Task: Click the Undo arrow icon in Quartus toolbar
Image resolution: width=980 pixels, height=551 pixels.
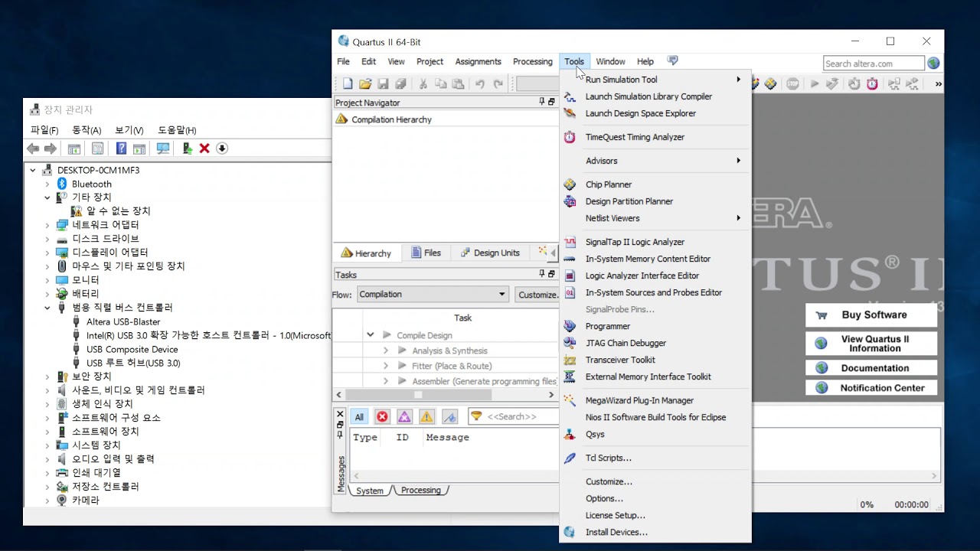Action: tap(480, 84)
